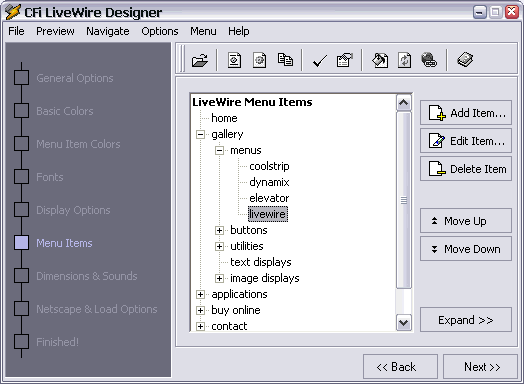Screen dimensions: 524x384
Task: Expand the image displays tree node
Action: pyautogui.click(x=219, y=278)
